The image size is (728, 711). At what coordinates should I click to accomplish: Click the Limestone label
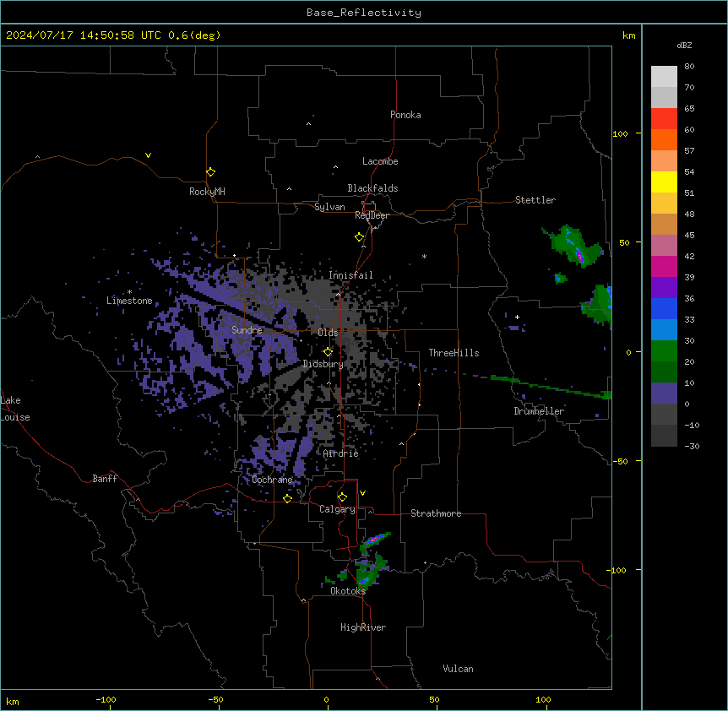(x=129, y=301)
